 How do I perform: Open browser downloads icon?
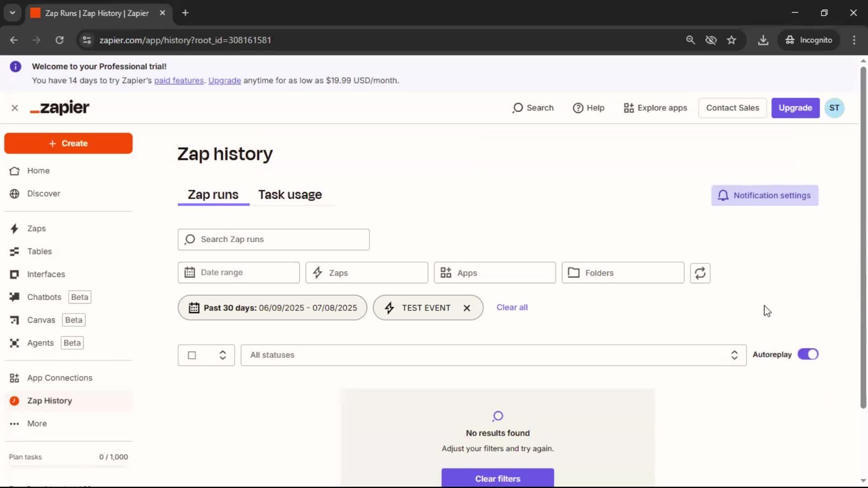pyautogui.click(x=763, y=40)
